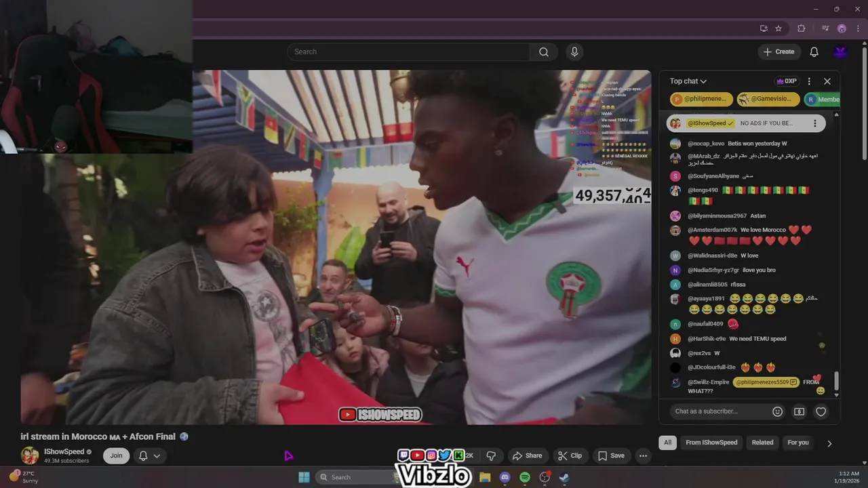Open the @philipmene... Super Chat chip
The width and height of the screenshot is (868, 488).
pos(701,99)
